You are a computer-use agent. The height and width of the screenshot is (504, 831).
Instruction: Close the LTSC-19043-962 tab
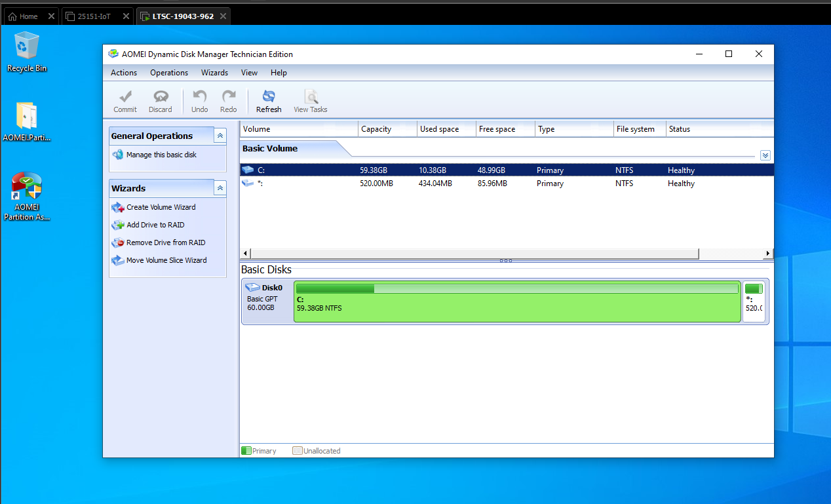223,16
